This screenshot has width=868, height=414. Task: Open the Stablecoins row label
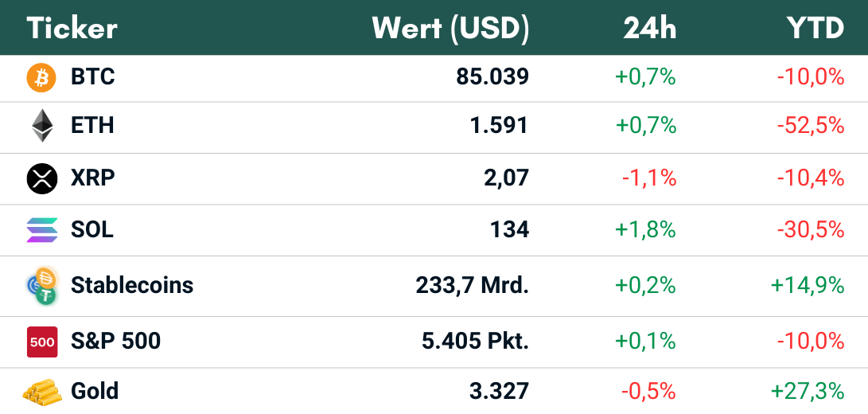pyautogui.click(x=132, y=285)
